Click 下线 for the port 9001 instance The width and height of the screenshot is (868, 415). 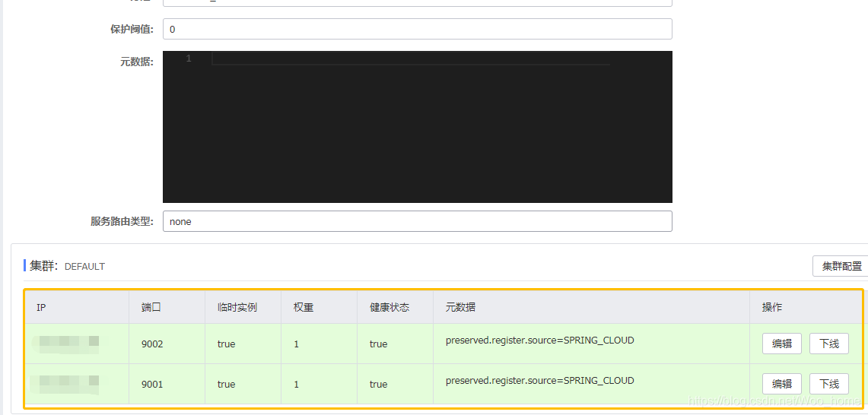[828, 384]
